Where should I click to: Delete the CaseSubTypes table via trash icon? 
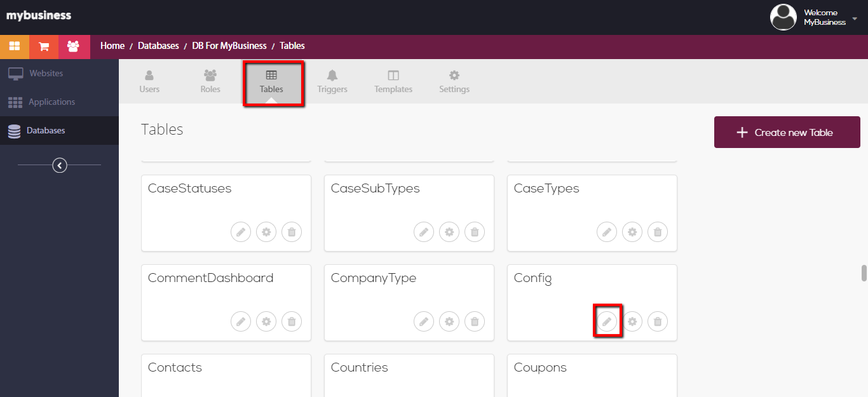coord(475,232)
